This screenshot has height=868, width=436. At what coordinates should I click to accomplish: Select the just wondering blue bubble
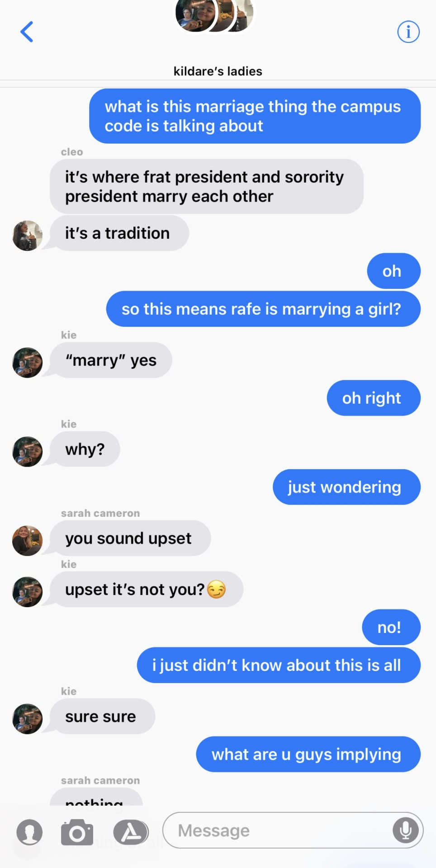point(347,487)
